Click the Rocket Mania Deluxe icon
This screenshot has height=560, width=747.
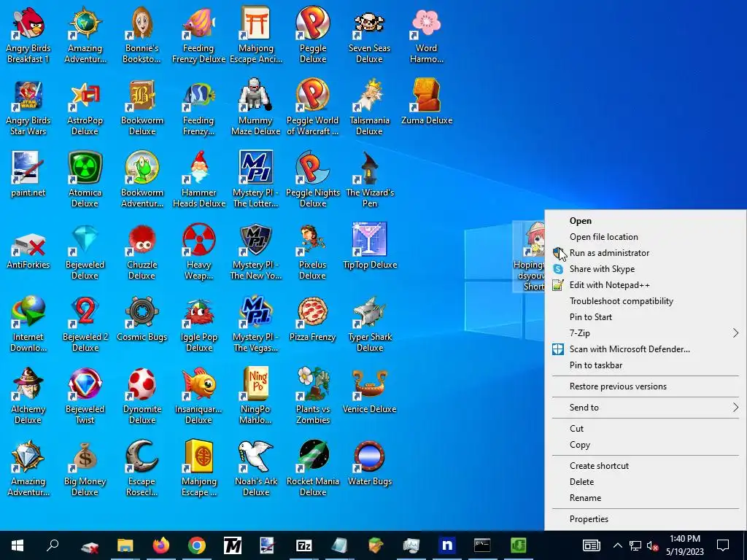pos(312,456)
